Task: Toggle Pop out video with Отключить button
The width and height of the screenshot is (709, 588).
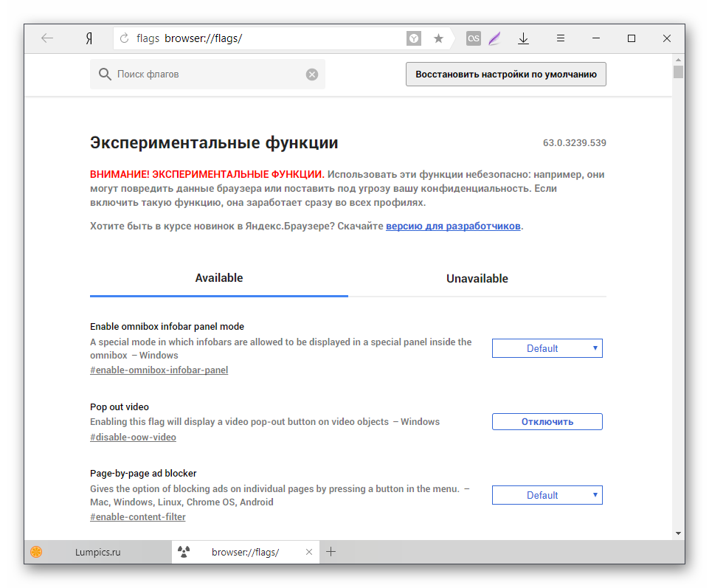Action: click(x=547, y=422)
